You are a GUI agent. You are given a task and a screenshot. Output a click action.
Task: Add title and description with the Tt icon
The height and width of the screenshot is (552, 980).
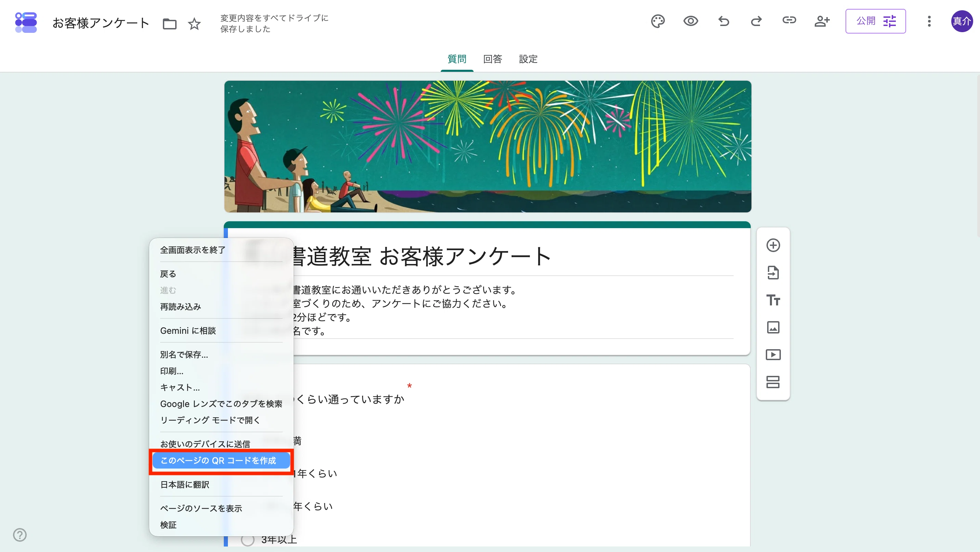click(x=773, y=300)
